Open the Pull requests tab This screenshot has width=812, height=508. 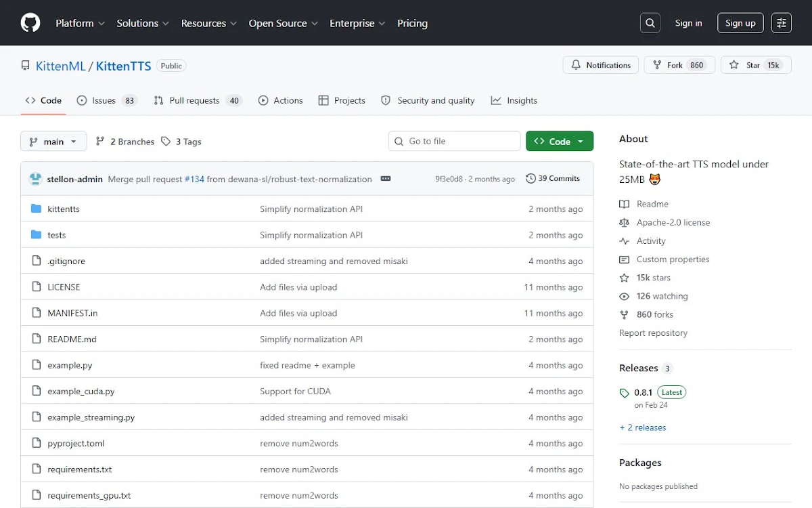(x=198, y=100)
